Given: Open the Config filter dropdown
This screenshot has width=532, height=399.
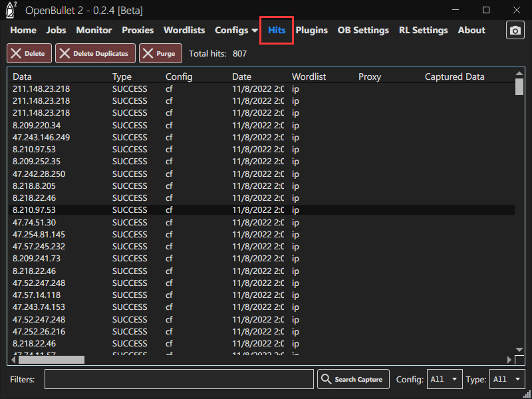Looking at the screenshot, I should pos(444,379).
